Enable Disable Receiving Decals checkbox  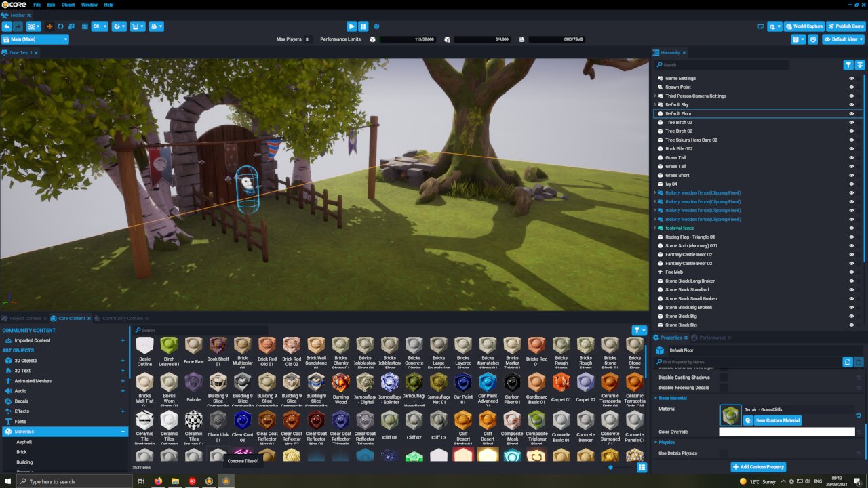pos(724,388)
